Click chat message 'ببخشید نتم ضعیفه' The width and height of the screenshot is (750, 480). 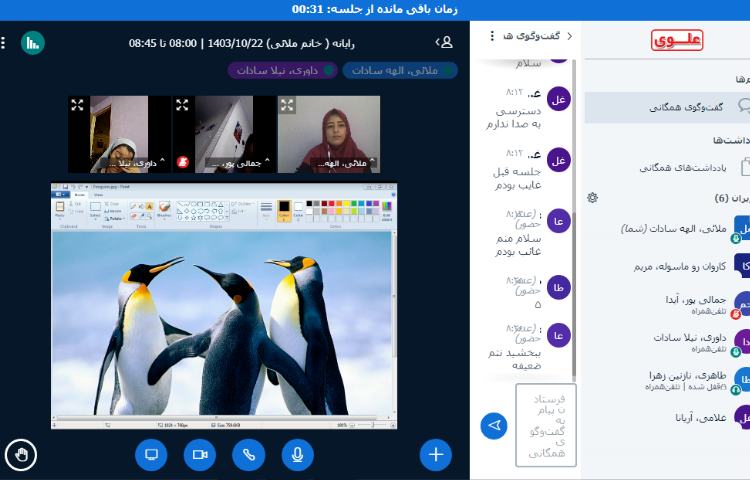pyautogui.click(x=515, y=359)
